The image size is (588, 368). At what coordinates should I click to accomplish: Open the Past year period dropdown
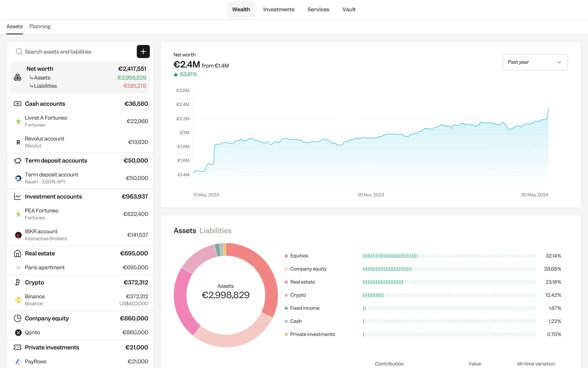click(x=535, y=62)
